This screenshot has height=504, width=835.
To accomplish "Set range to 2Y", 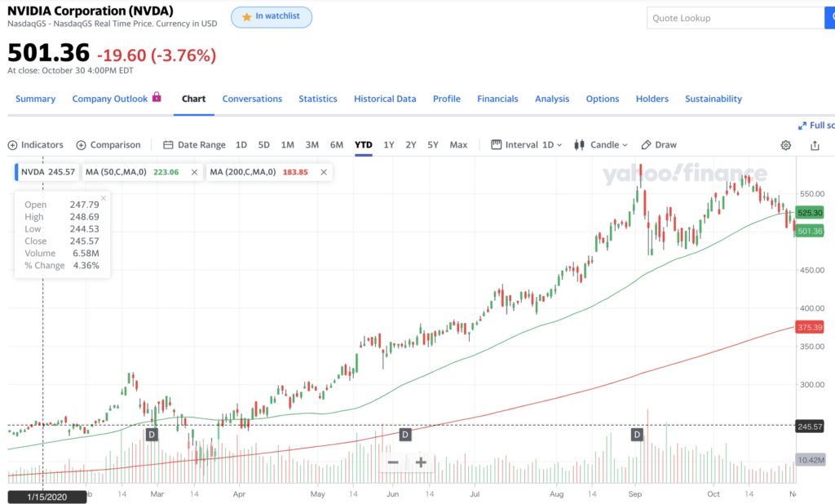I will tap(411, 144).
